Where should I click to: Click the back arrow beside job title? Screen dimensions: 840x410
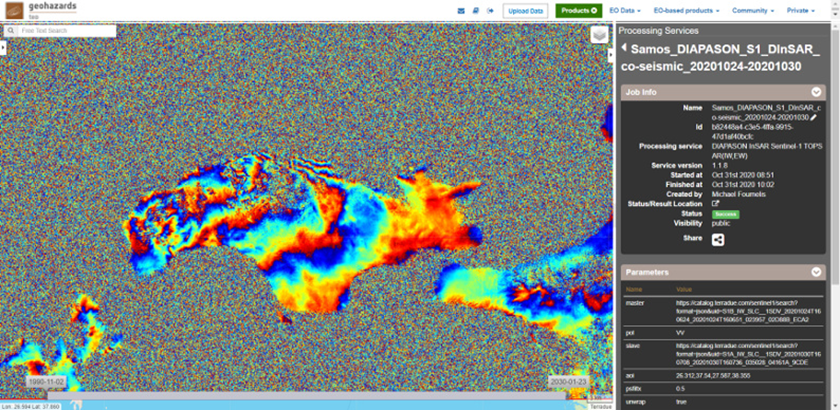(x=624, y=48)
